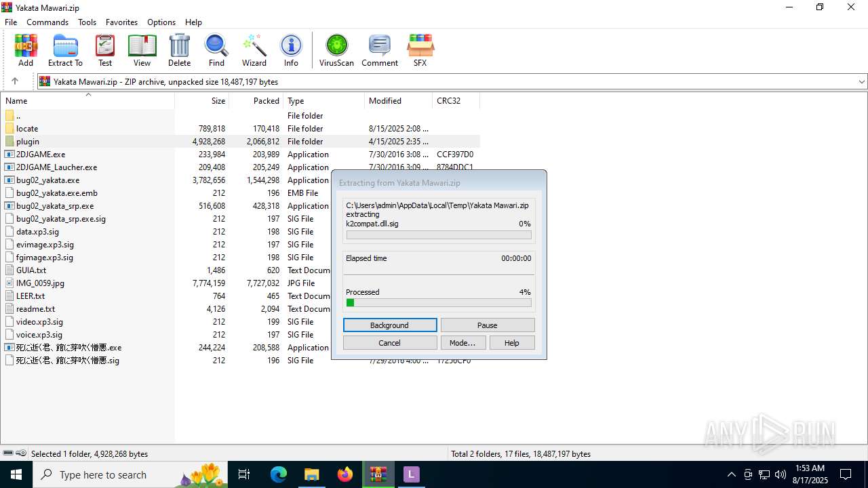The height and width of the screenshot is (488, 868).
Task: Click the Processed progress bar
Action: coord(439,303)
